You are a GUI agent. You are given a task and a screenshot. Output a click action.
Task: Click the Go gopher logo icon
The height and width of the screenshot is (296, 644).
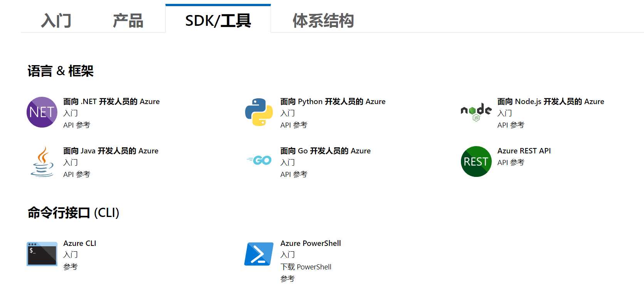(x=259, y=160)
